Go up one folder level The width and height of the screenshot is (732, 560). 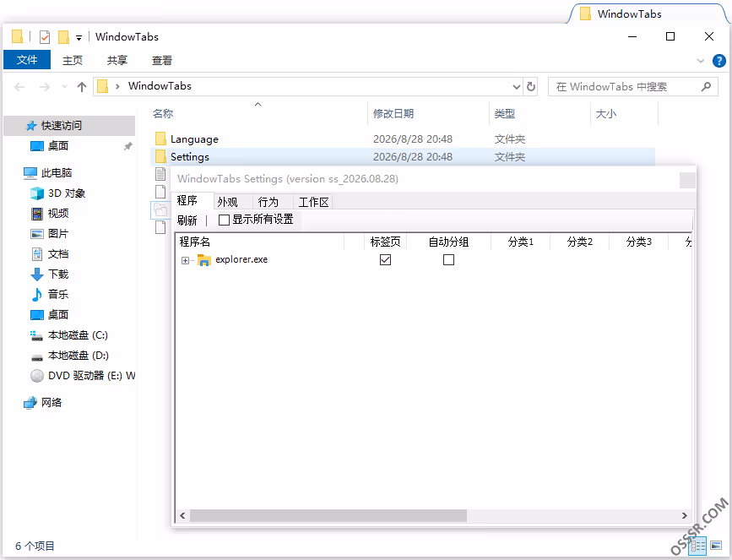(82, 87)
